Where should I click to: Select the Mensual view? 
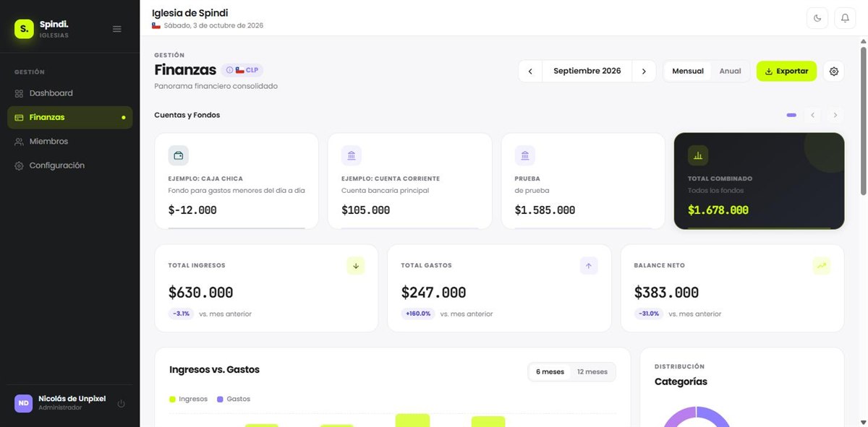pos(688,72)
